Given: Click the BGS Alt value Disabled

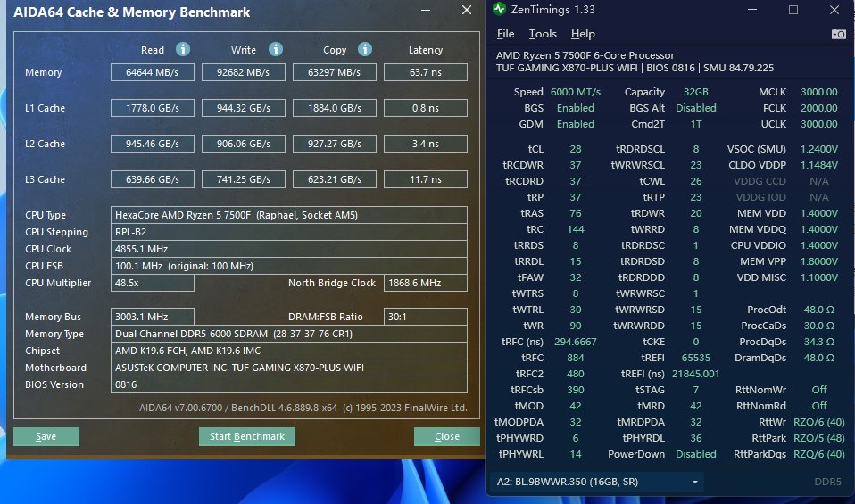Looking at the screenshot, I should coord(696,108).
